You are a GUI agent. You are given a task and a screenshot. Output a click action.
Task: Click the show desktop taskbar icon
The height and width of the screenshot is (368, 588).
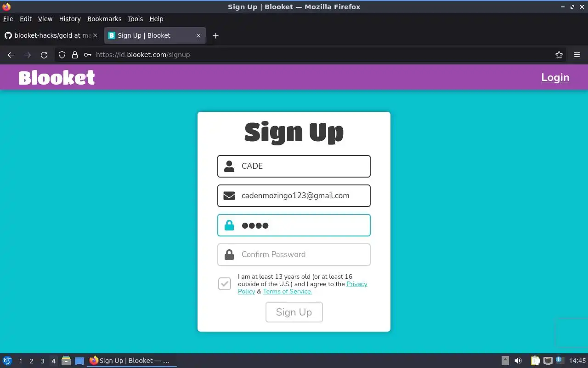pos(79,361)
